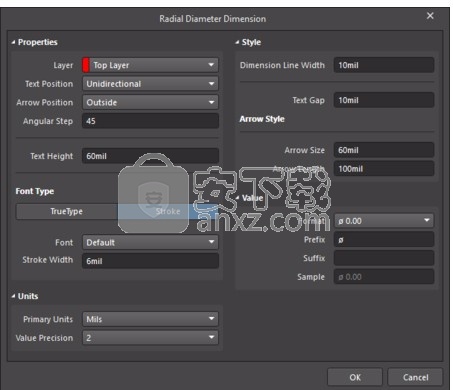Select Stroke font type

click(x=168, y=211)
